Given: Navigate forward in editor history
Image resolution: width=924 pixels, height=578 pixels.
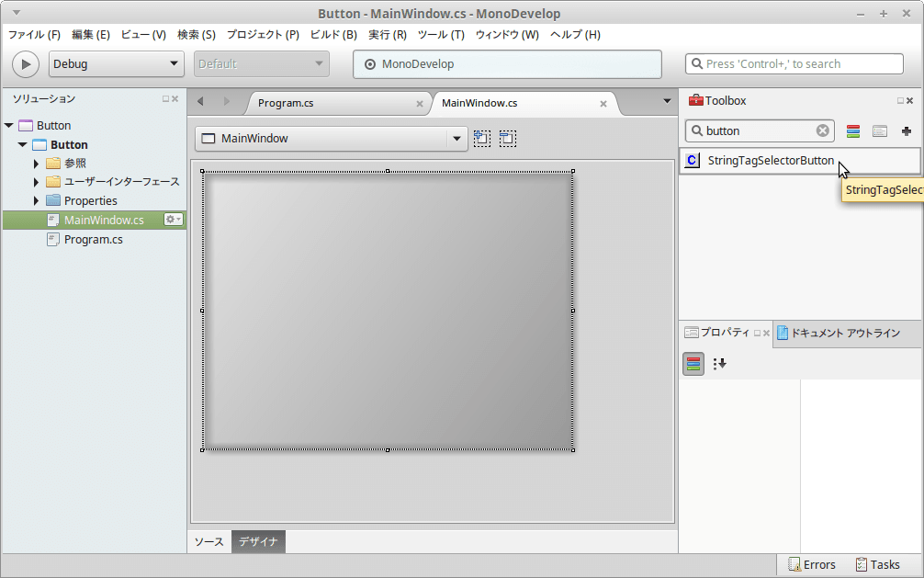Looking at the screenshot, I should [227, 101].
